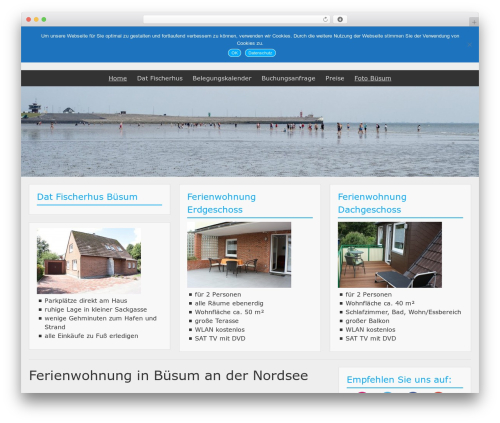Open Ferienwohnung Erdgeschoss heading link
Viewport: 500px width, 423px height.
point(221,203)
